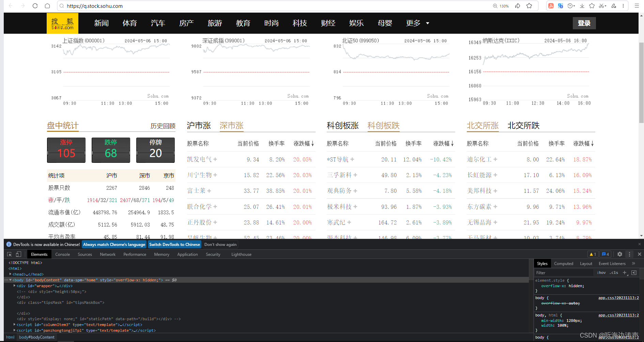
Task: Add 迪尔化工 to watchlist with plus icon
Action: [x=495, y=159]
